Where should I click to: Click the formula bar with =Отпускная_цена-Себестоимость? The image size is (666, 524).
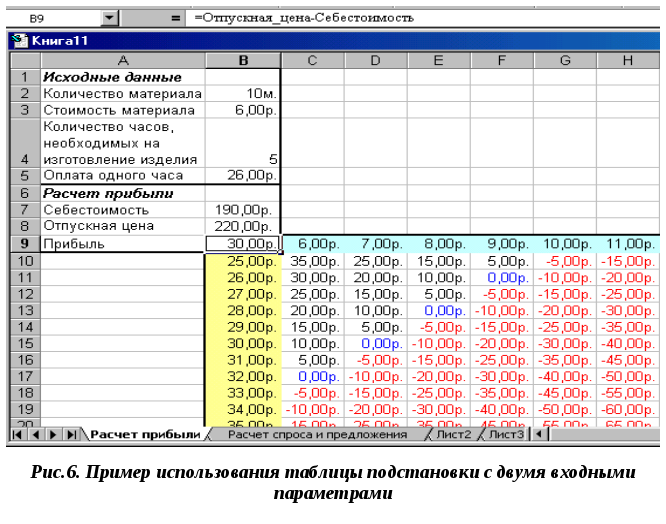[x=423, y=18]
